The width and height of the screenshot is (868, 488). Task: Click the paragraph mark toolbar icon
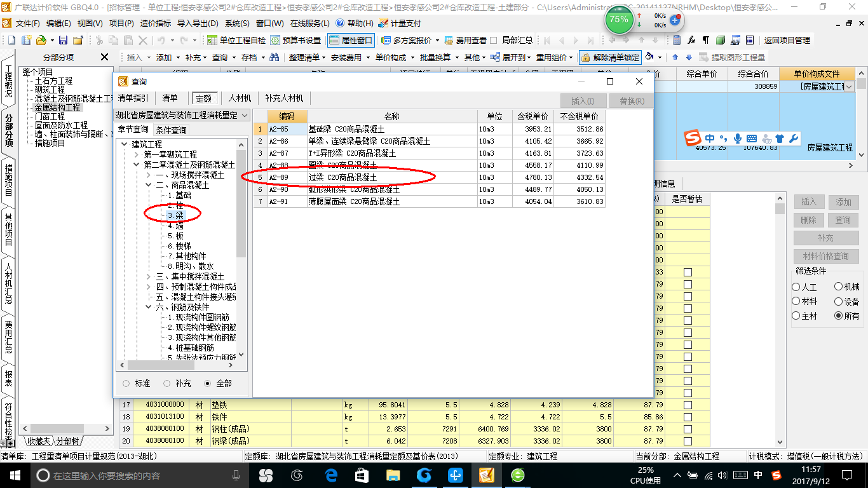[705, 40]
